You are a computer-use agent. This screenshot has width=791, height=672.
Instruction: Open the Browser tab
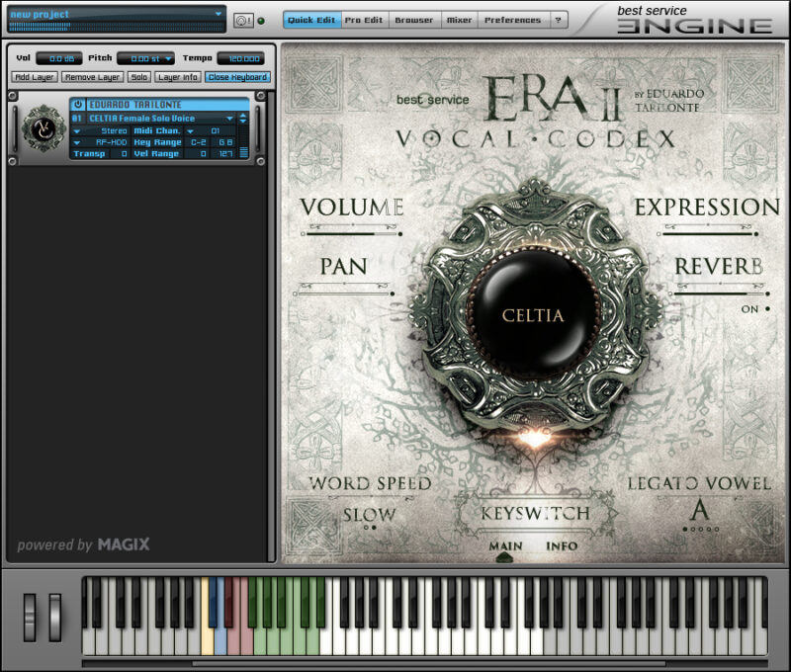(413, 20)
